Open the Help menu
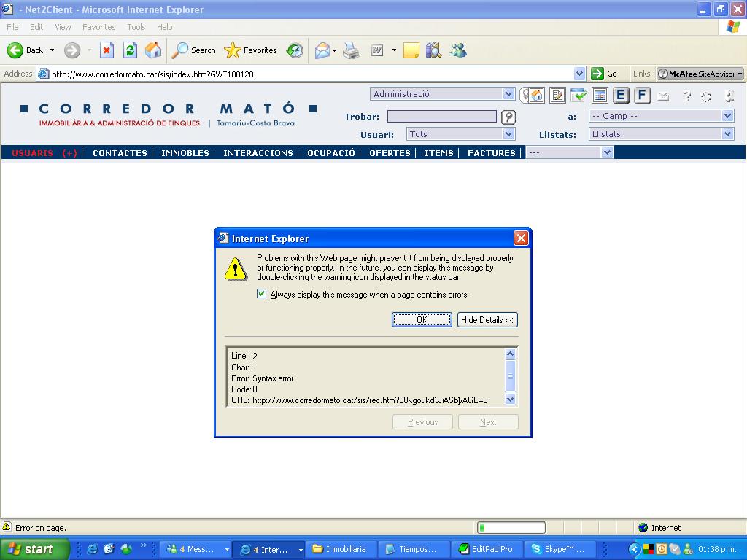Screen dimensions: 747x560 tap(164, 27)
